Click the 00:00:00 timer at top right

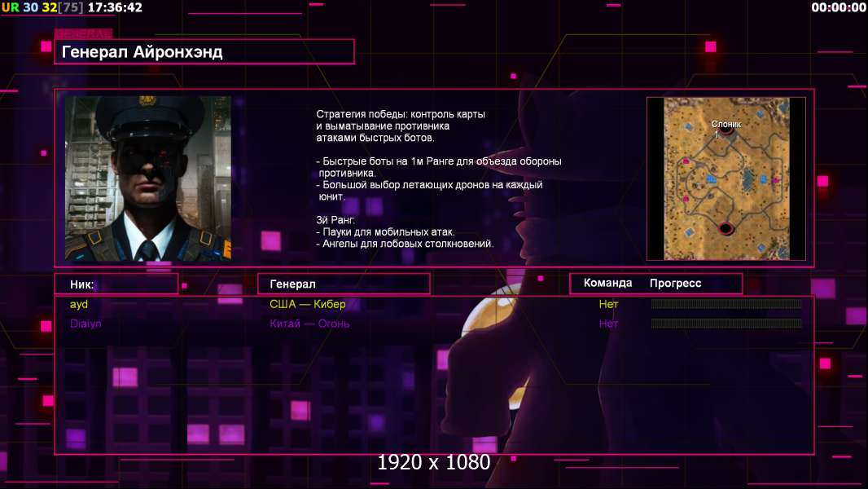click(838, 8)
